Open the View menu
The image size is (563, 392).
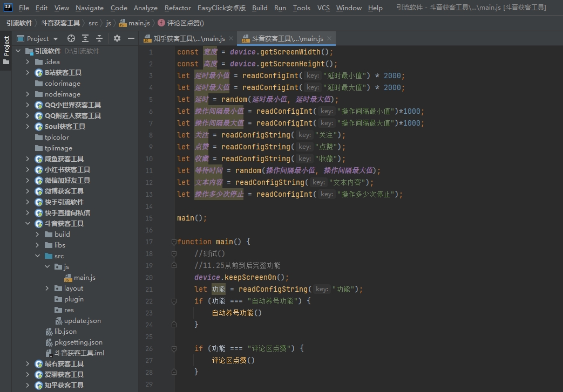[x=62, y=8]
